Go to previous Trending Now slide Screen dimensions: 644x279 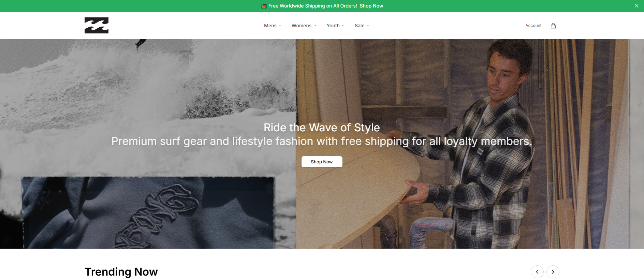[x=537, y=272]
